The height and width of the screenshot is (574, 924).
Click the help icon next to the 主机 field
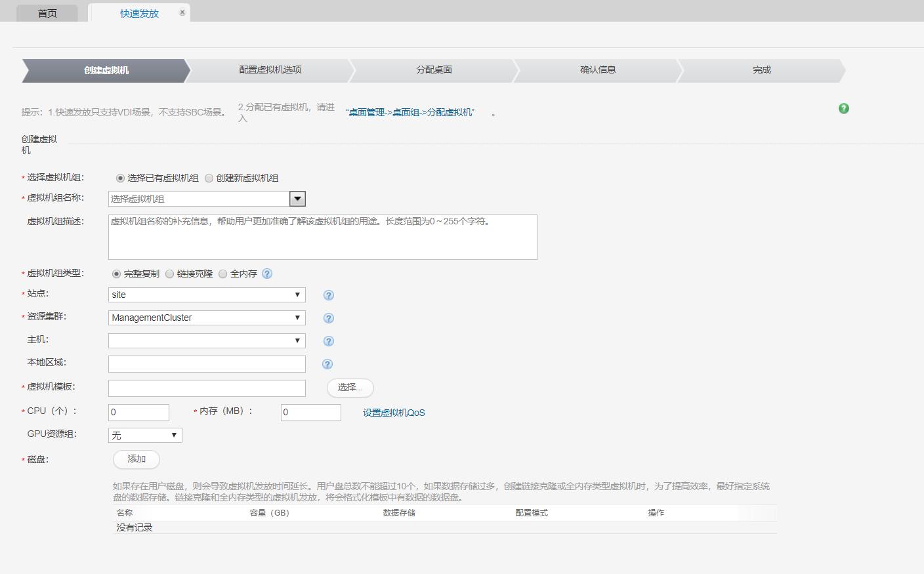pyautogui.click(x=329, y=340)
